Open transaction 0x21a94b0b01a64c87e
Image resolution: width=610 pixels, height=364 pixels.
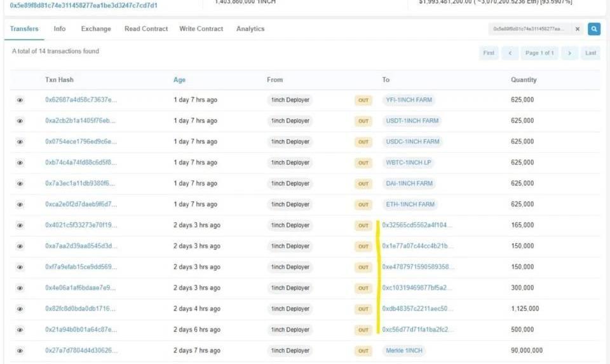(x=81, y=330)
